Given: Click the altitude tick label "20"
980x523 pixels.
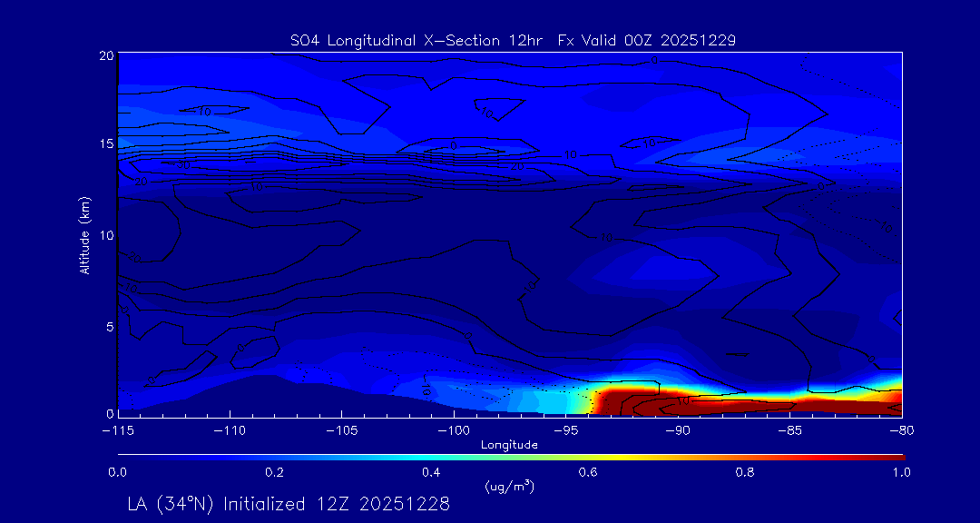Looking at the screenshot, I should 105,55.
